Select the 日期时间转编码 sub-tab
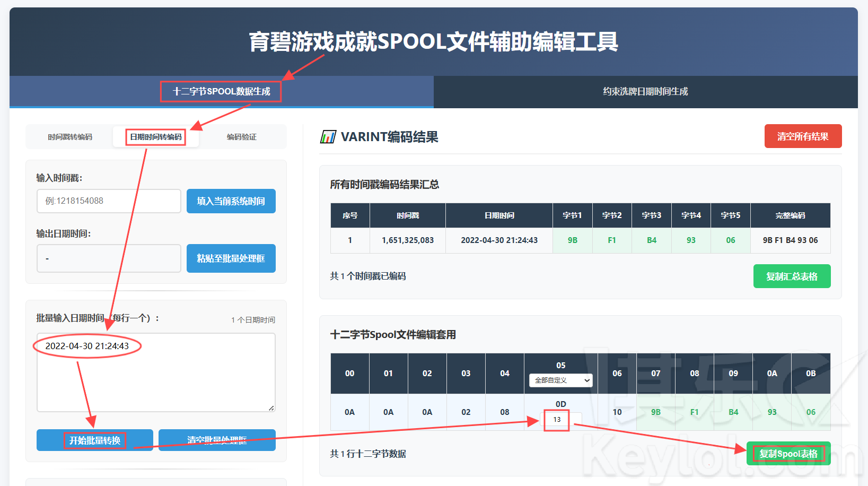 pos(156,137)
